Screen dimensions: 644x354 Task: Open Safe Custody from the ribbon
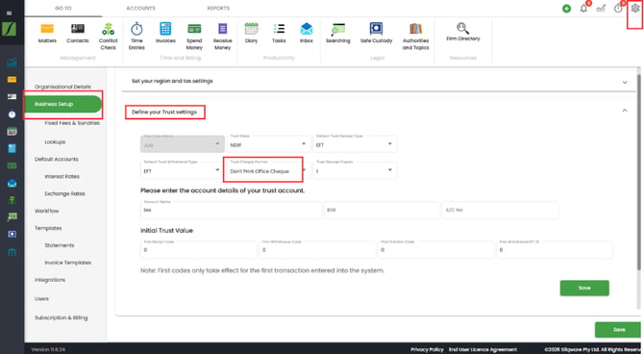pyautogui.click(x=376, y=33)
